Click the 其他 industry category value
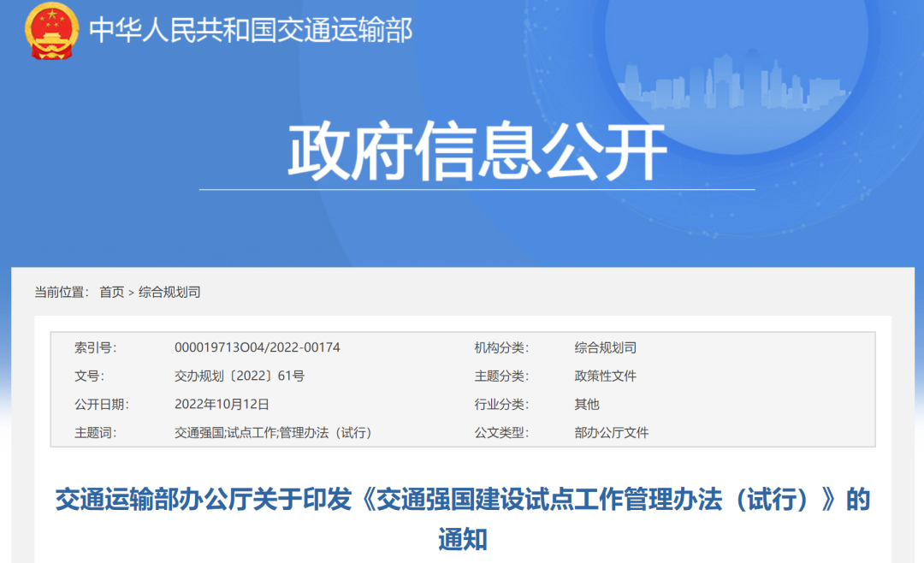This screenshot has height=563, width=924. [587, 404]
